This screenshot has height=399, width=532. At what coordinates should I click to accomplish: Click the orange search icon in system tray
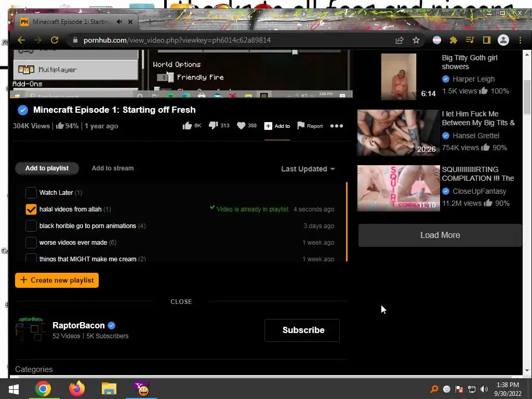point(434,389)
